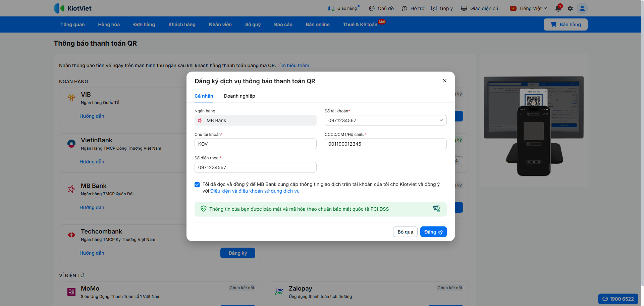The width and height of the screenshot is (644, 306).
Task: Open the user account avatar
Action: [582, 8]
